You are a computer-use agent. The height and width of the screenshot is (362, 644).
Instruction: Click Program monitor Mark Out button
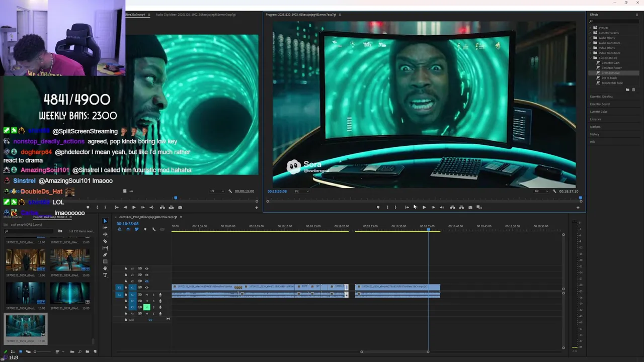click(x=395, y=207)
